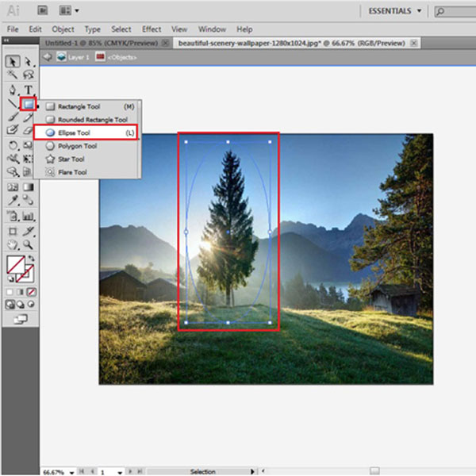
Task: Expand the artboard number dropdown
Action: click(x=121, y=471)
